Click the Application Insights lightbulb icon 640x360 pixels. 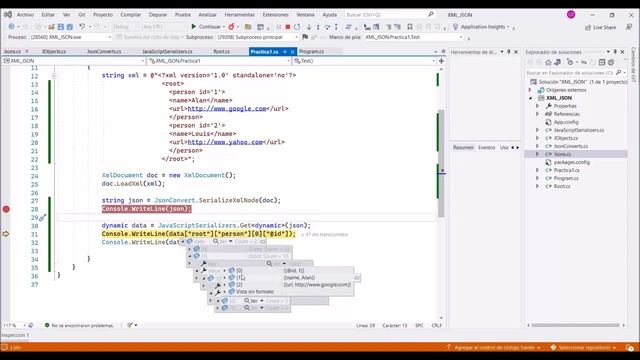coord(456,27)
